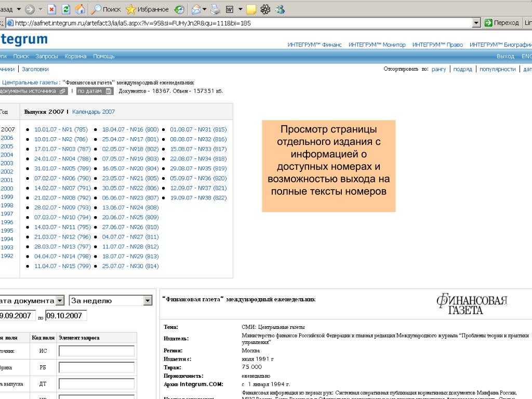Open Избранное favorites star button
532x399 pixels.
(x=147, y=9)
